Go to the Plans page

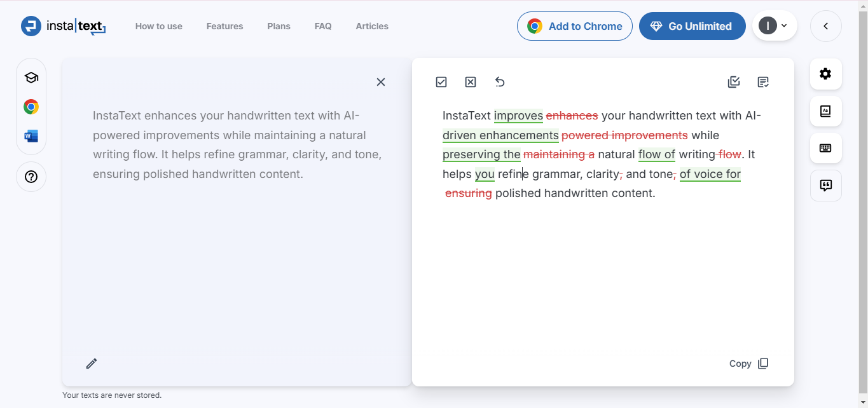tap(279, 26)
